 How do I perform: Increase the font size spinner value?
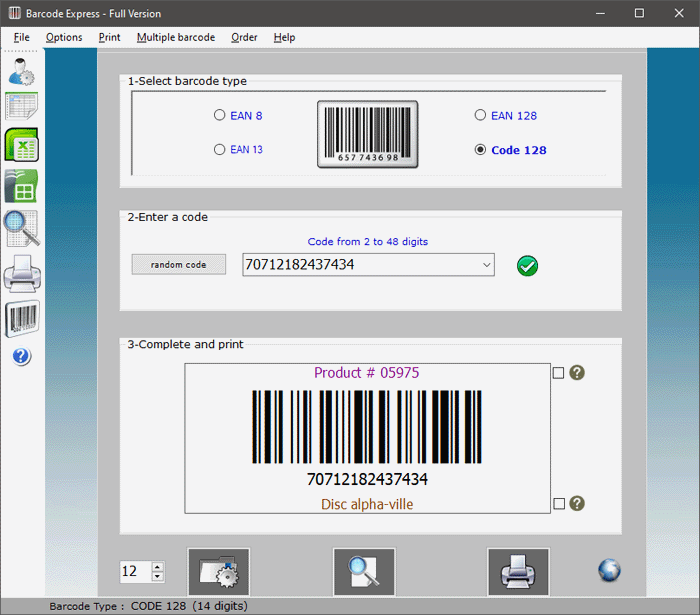157,567
